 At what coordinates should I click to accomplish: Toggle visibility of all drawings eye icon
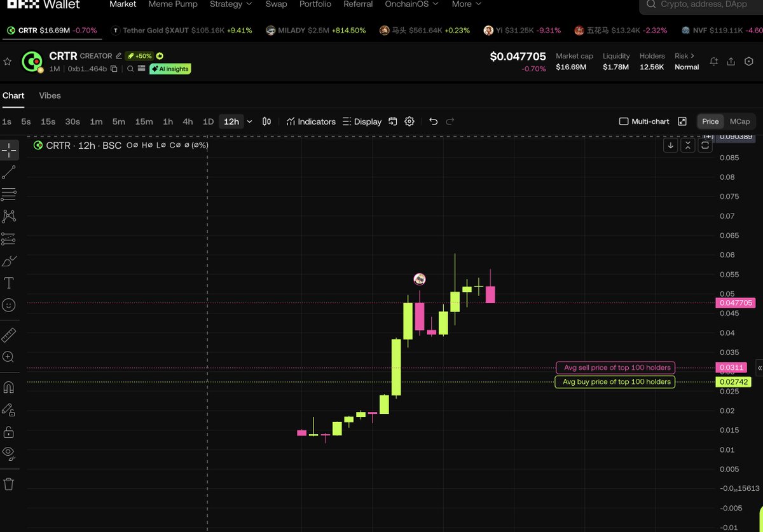coord(9,454)
